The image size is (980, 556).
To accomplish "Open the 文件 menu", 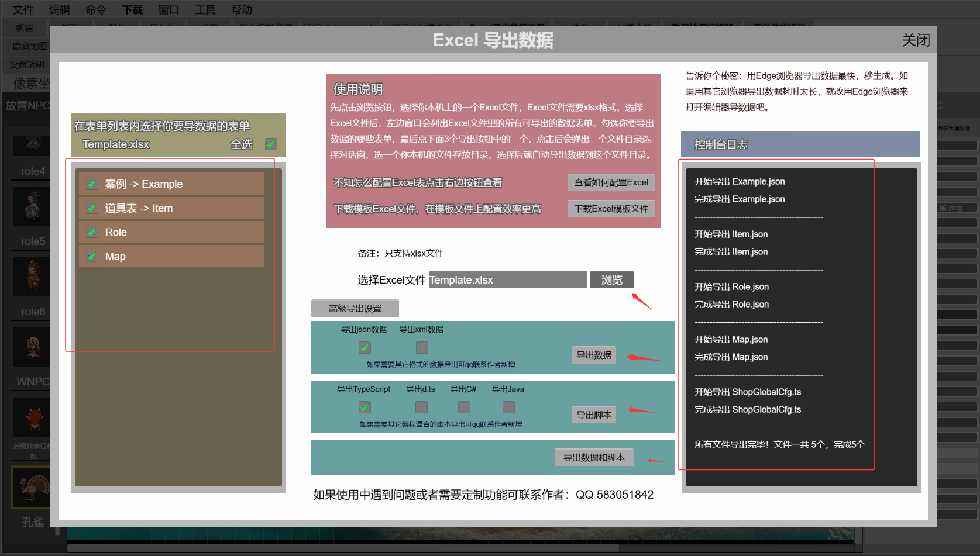I will pyautogui.click(x=23, y=9).
